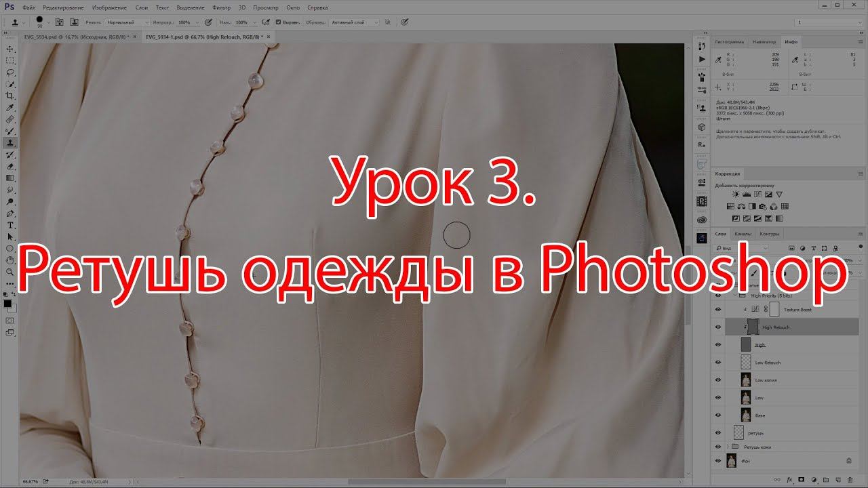Add layer style fx
The height and width of the screenshot is (488, 868).
[x=789, y=479]
